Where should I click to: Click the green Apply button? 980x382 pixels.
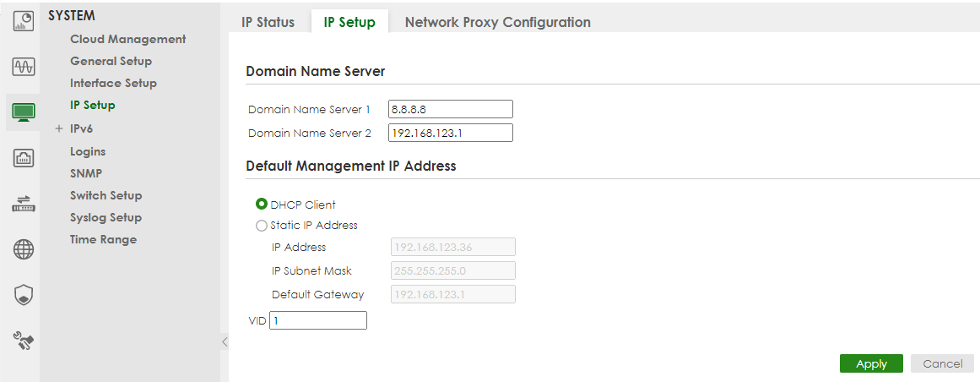tap(871, 363)
